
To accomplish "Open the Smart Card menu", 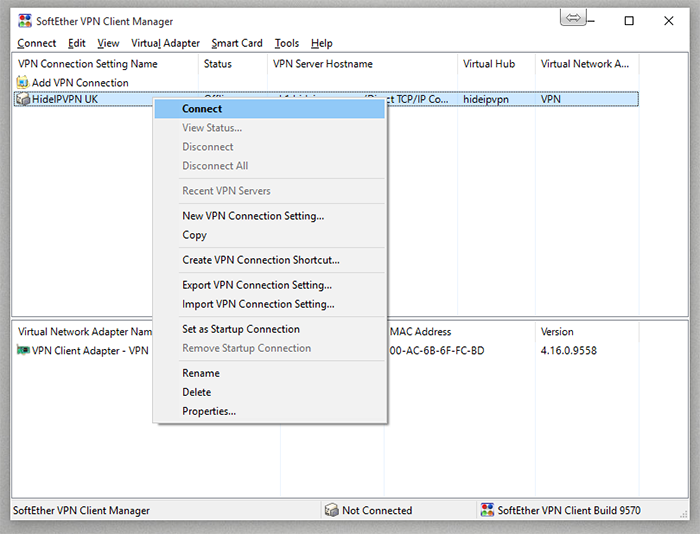I will [x=237, y=43].
